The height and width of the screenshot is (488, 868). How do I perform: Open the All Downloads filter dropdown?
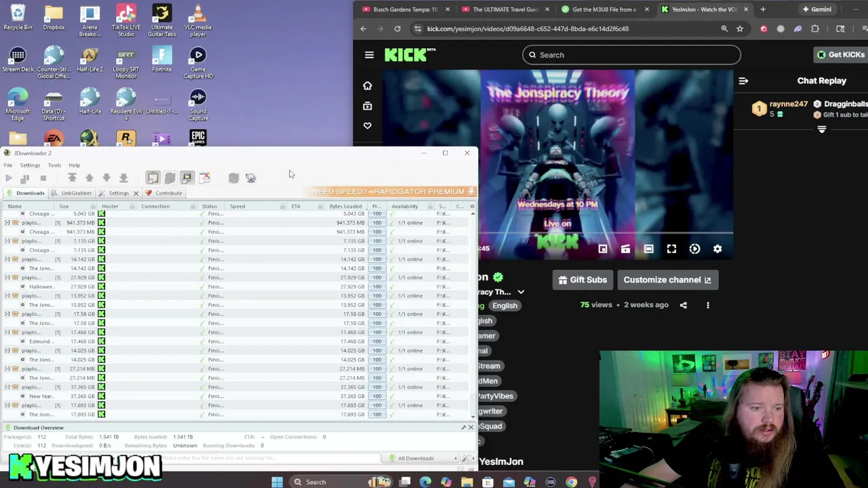coord(420,459)
